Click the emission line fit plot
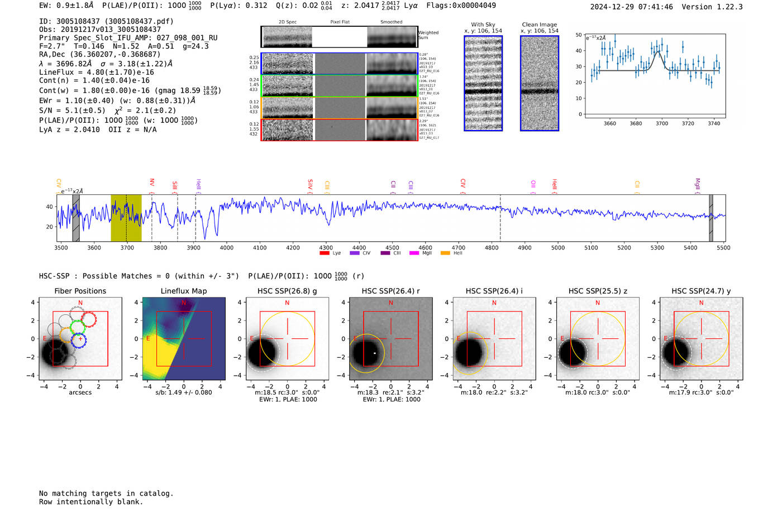This screenshot has width=782, height=532. [x=655, y=76]
